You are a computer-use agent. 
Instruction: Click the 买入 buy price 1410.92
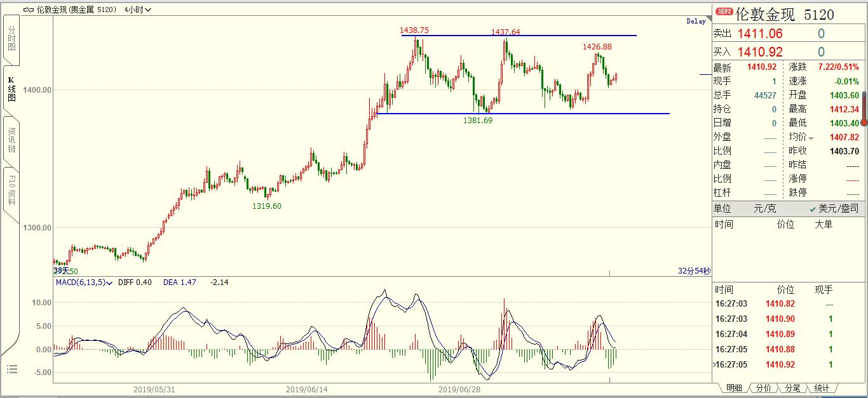(760, 52)
